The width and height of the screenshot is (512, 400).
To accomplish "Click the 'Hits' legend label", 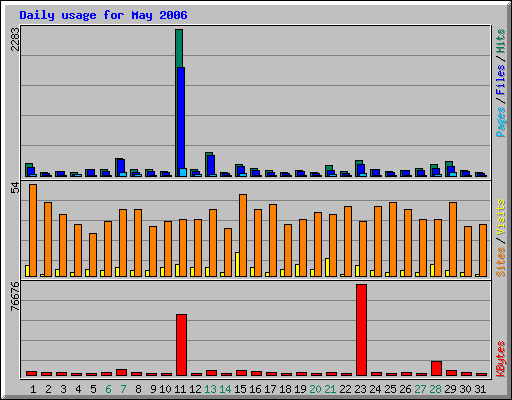I will coord(500,41).
